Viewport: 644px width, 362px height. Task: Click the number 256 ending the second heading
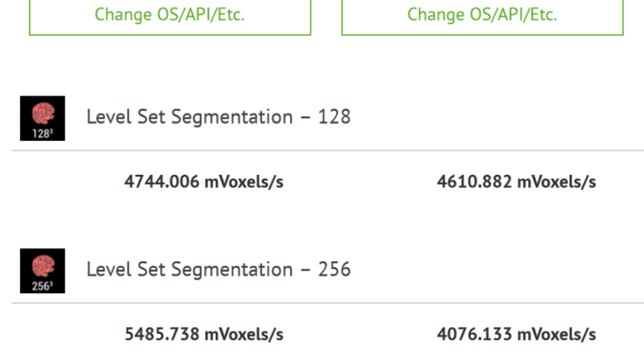(x=334, y=269)
